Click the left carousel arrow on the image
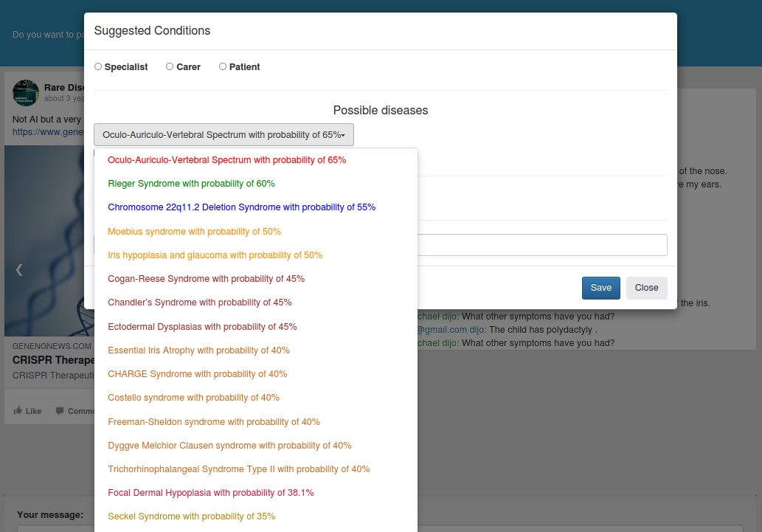 pyautogui.click(x=18, y=269)
